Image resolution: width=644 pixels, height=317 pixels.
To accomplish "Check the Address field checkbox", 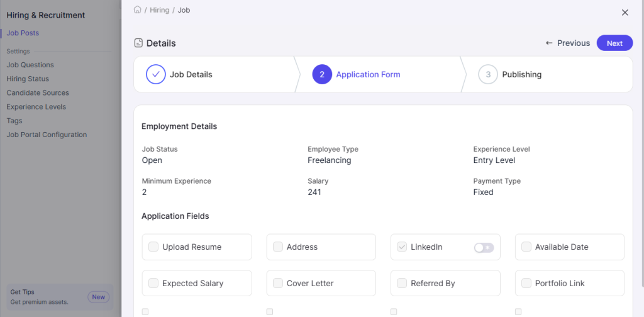I will pyautogui.click(x=278, y=247).
